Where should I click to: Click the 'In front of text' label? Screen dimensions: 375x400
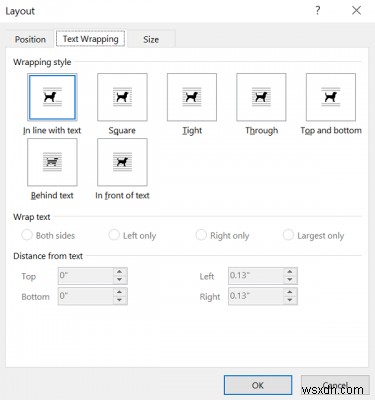(122, 195)
